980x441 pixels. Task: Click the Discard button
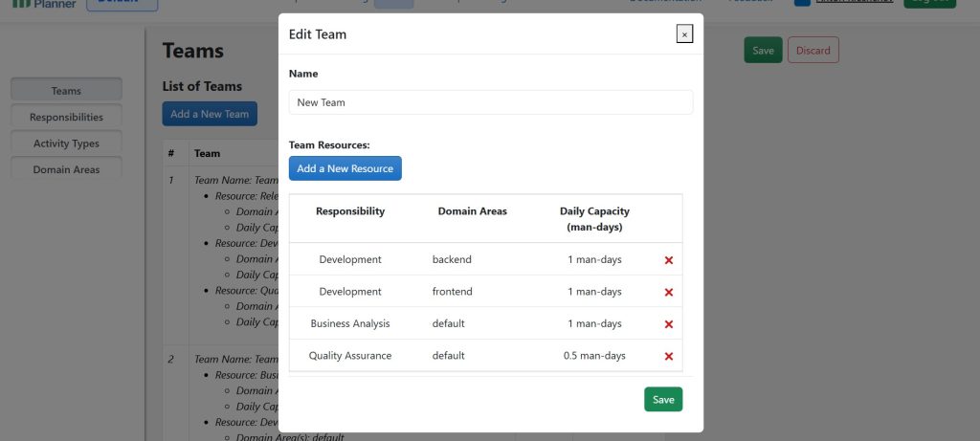point(813,51)
